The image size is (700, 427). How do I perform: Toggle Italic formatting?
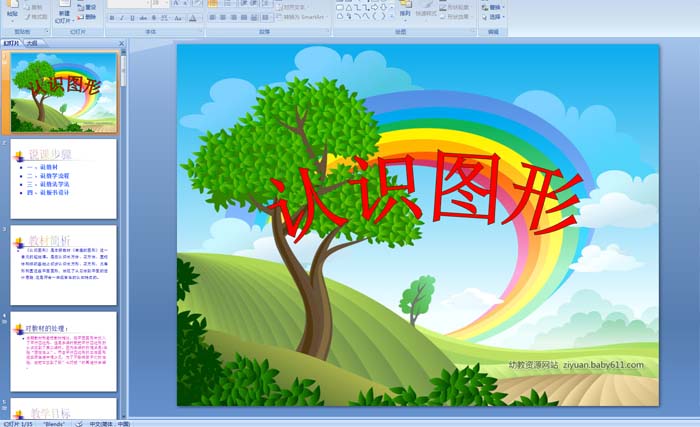[x=121, y=18]
